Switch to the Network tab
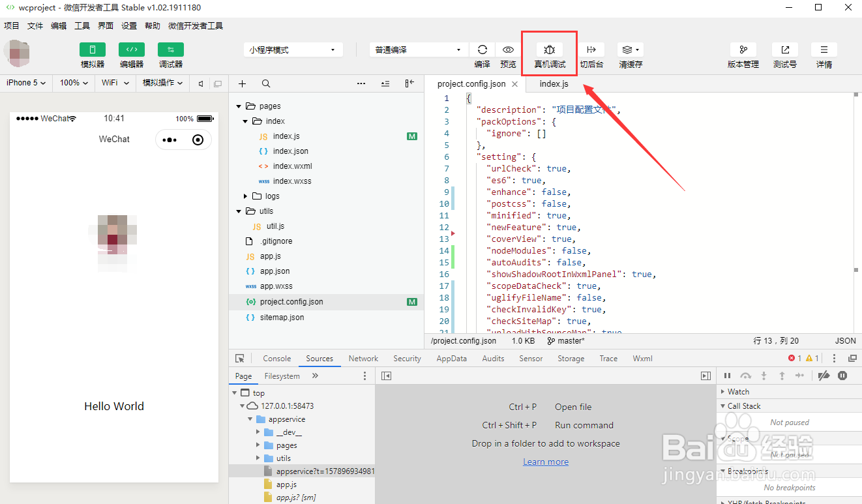This screenshot has width=862, height=504. (x=363, y=359)
